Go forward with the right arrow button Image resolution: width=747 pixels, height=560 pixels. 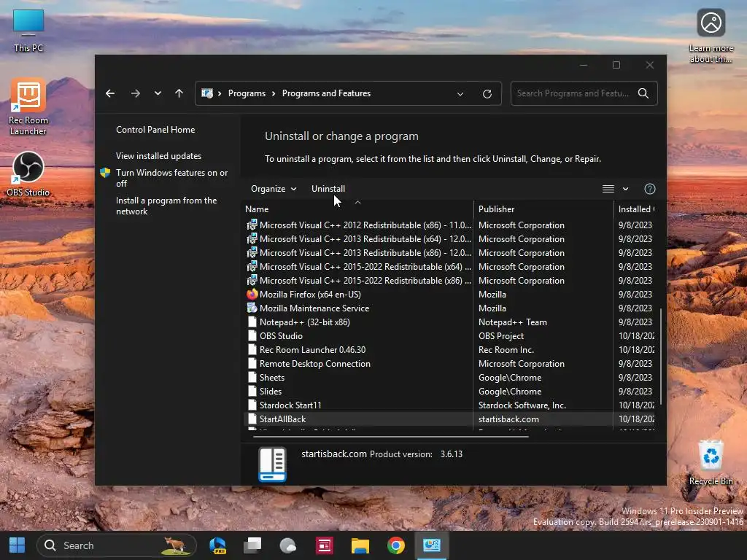click(x=135, y=93)
